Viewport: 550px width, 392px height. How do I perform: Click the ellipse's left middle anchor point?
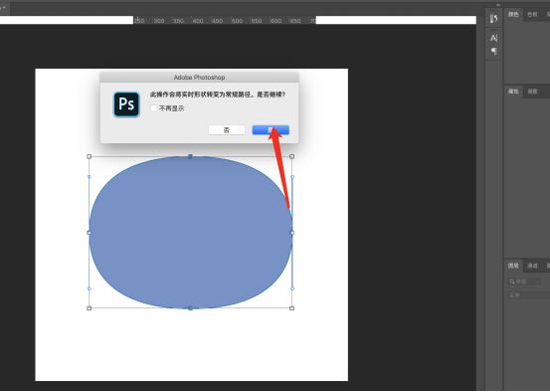coord(90,233)
